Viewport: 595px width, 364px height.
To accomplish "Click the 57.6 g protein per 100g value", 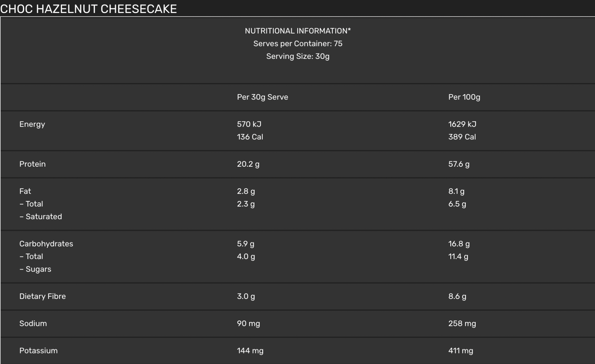I will pyautogui.click(x=459, y=164).
